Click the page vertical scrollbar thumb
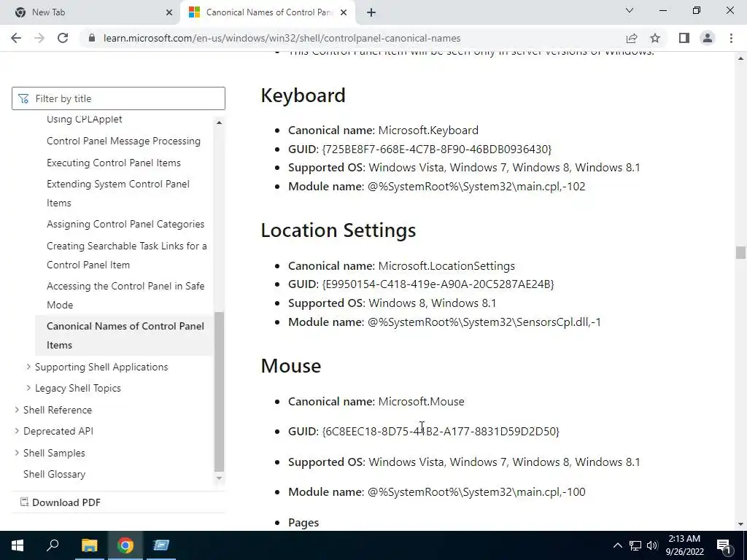Screen dimensions: 747x560 coord(740,253)
